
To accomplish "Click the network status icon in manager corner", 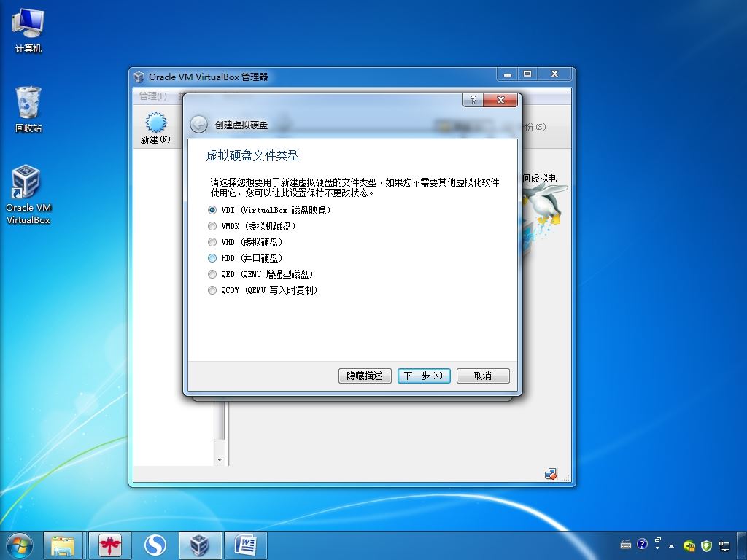I will point(550,474).
